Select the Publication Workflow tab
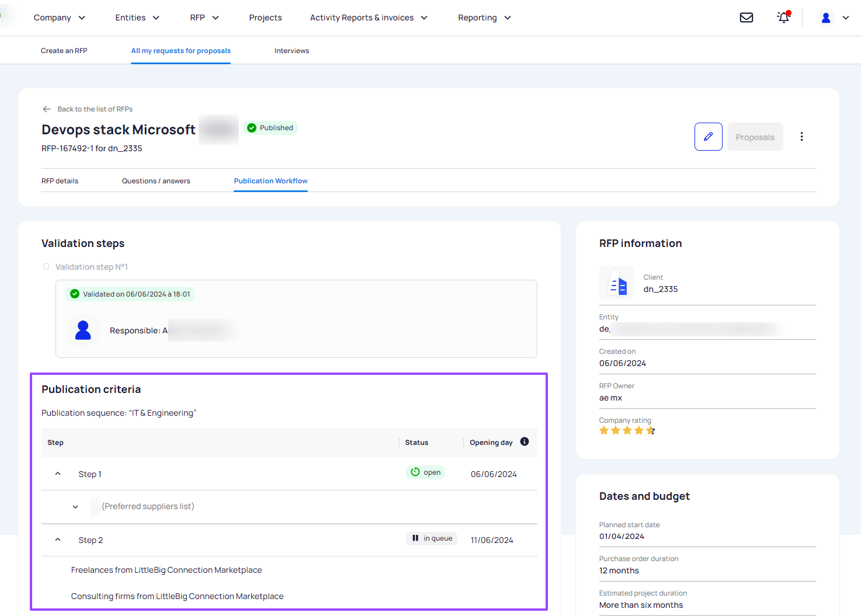This screenshot has width=861, height=616. (x=270, y=181)
